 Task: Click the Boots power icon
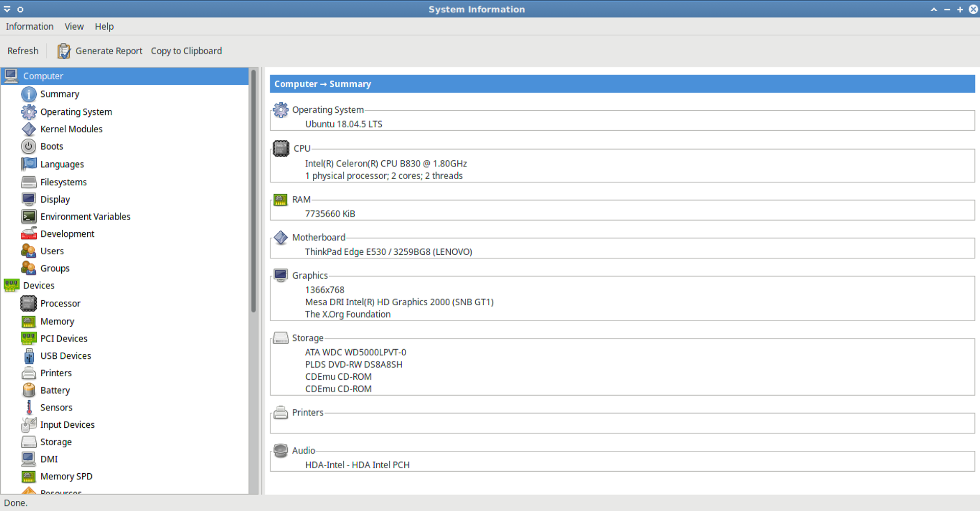(29, 147)
